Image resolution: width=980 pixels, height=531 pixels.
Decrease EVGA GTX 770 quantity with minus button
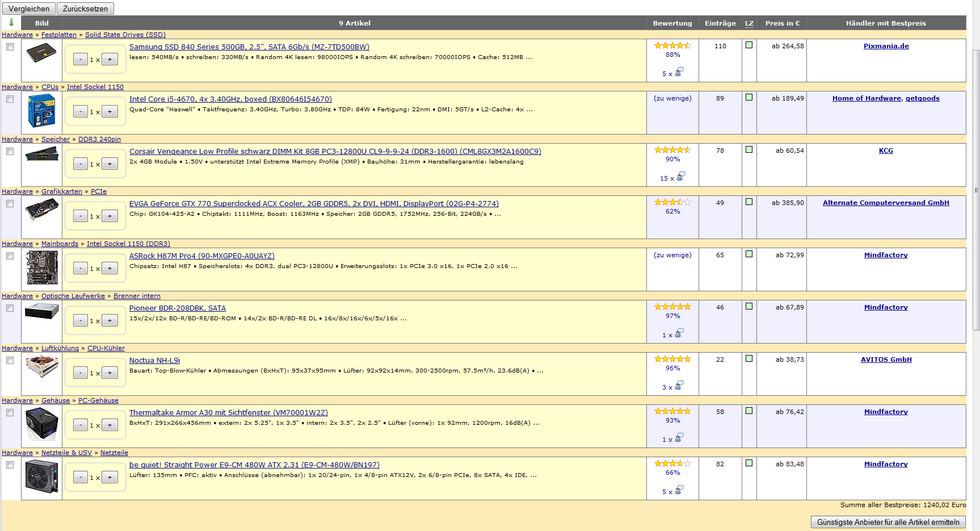tap(81, 216)
